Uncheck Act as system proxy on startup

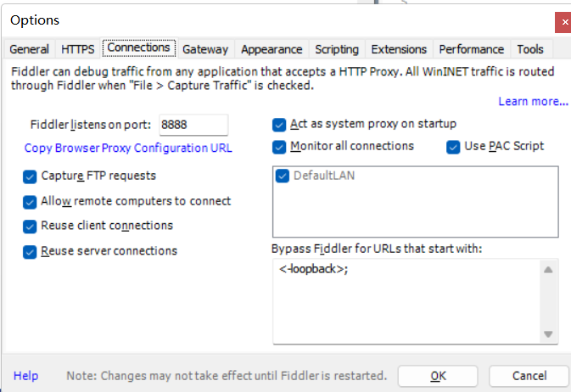point(279,125)
